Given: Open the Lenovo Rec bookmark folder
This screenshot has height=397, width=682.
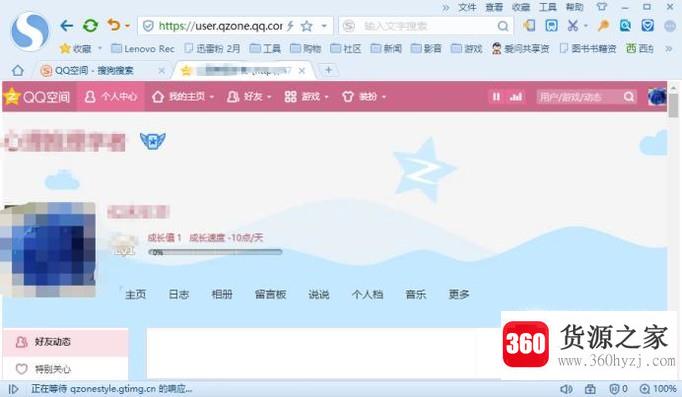Looking at the screenshot, I should [143, 49].
